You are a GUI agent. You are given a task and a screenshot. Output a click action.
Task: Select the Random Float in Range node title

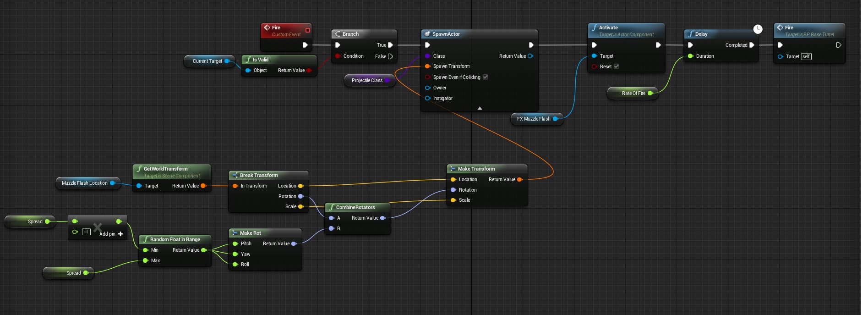pyautogui.click(x=175, y=239)
